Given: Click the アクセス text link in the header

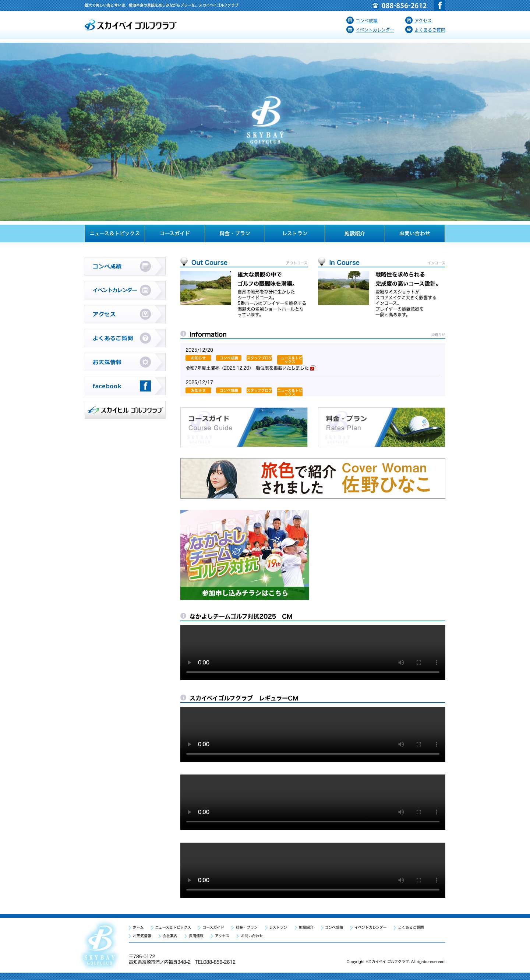Looking at the screenshot, I should coord(423,21).
